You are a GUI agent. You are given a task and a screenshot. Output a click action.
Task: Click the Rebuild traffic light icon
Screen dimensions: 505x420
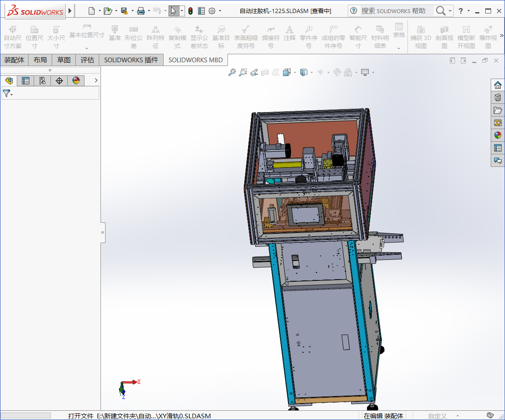(x=190, y=11)
